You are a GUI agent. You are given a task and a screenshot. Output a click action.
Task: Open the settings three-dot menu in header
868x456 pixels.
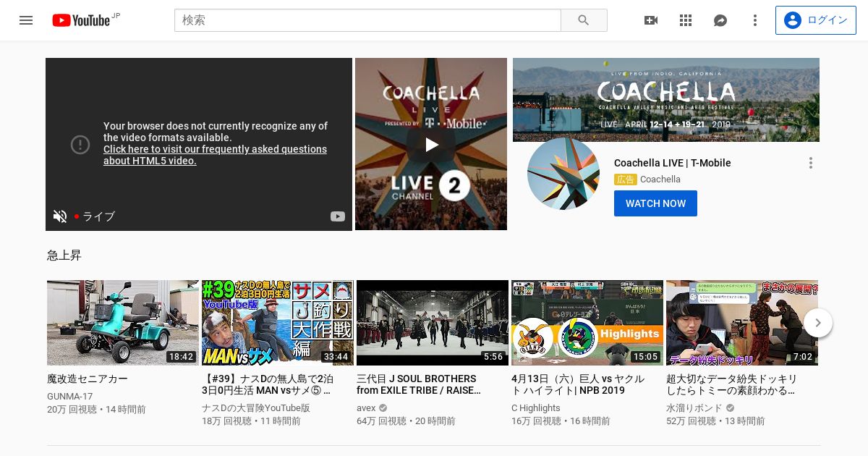click(755, 20)
